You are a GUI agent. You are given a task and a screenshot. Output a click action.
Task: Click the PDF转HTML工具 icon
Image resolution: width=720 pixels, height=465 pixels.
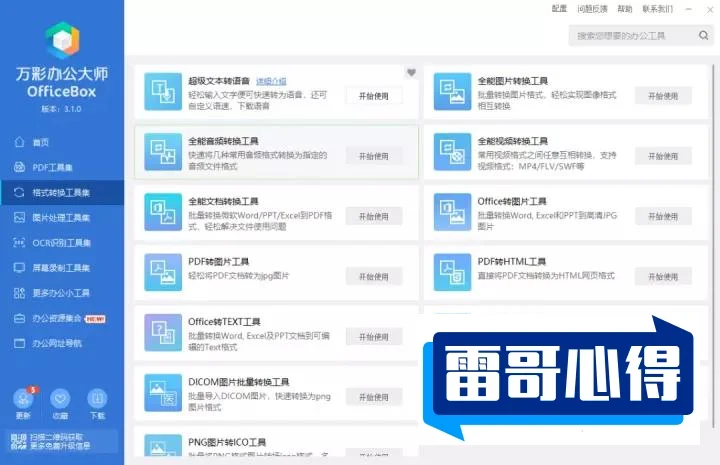coord(452,272)
